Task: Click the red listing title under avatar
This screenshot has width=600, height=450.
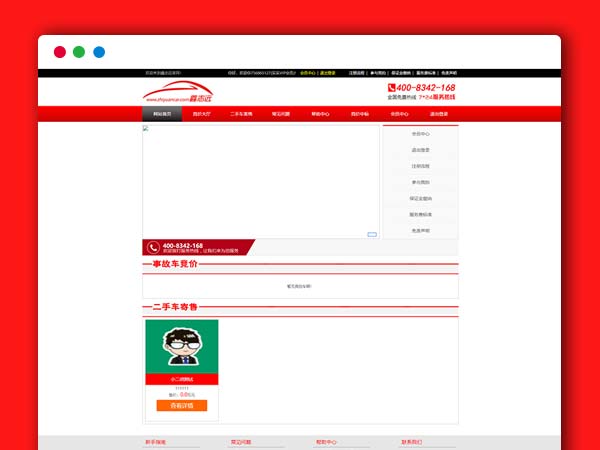Action: pyautogui.click(x=182, y=380)
